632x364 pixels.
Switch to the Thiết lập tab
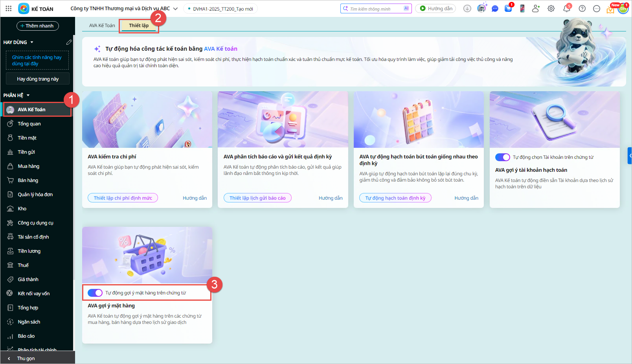[139, 26]
